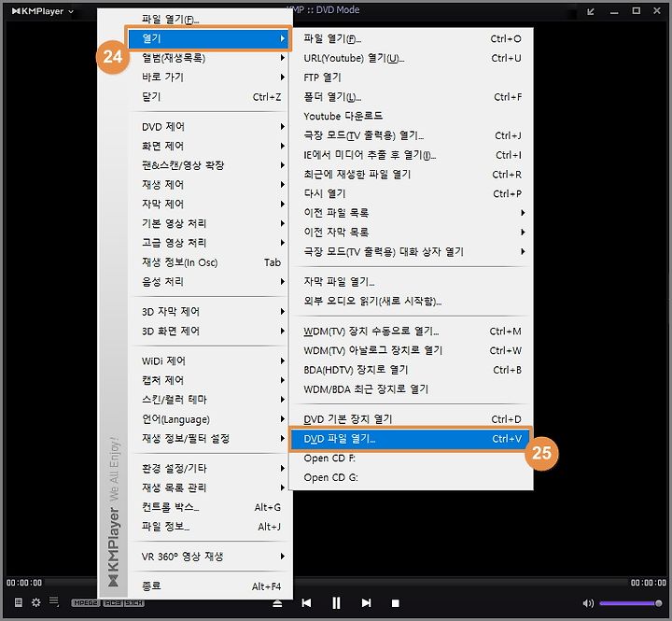Select 재생 정보(In Osc) Tab entry
672x621 pixels.
[x=209, y=262]
